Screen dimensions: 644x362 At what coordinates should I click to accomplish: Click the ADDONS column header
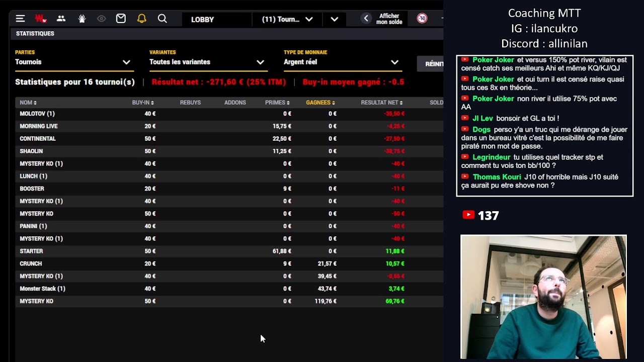(235, 103)
